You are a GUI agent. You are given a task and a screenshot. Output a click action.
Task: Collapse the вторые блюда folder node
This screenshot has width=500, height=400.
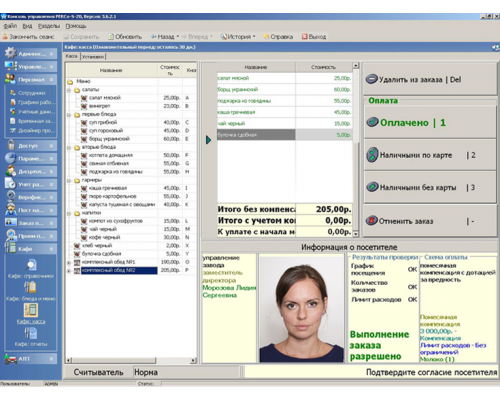click(x=69, y=147)
